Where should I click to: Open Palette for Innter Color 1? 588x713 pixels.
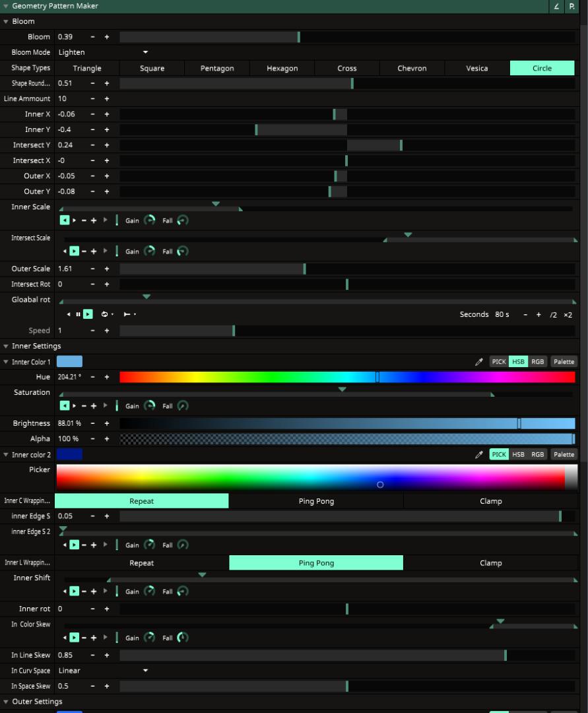coord(564,362)
